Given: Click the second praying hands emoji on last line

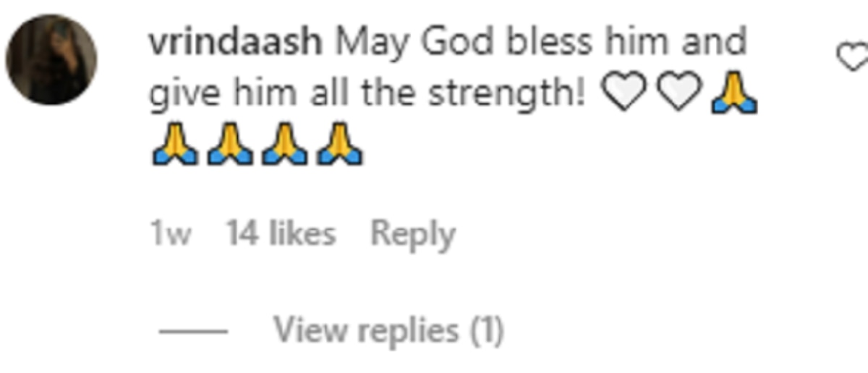Looking at the screenshot, I should (x=229, y=146).
